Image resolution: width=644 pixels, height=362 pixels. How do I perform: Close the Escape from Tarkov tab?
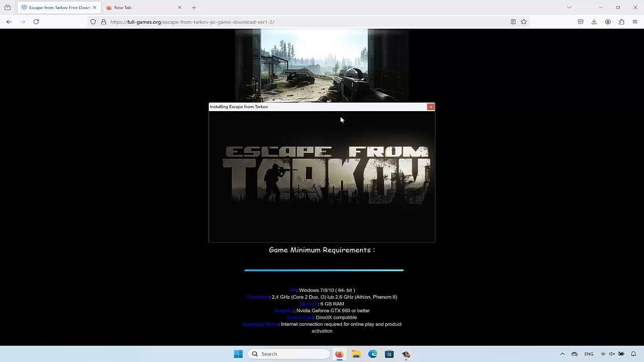pyautogui.click(x=94, y=8)
